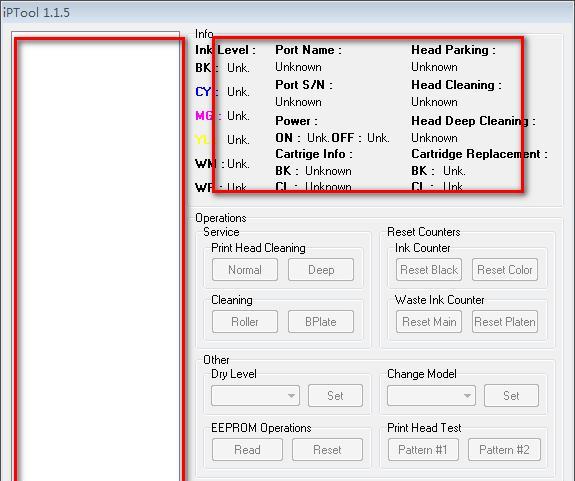Screen dimensions: 575x481
Task: Reset Black ink counter
Action: 429,270
